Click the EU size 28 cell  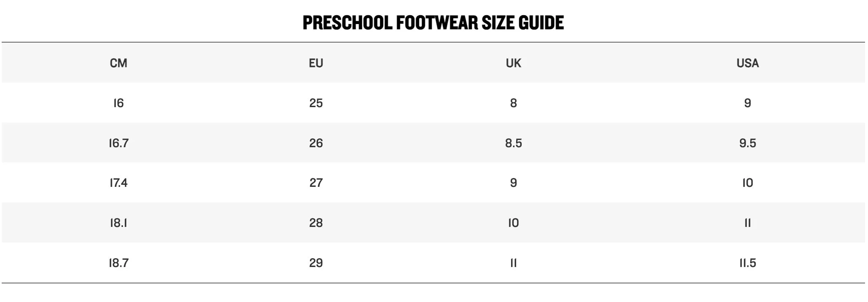pyautogui.click(x=316, y=223)
